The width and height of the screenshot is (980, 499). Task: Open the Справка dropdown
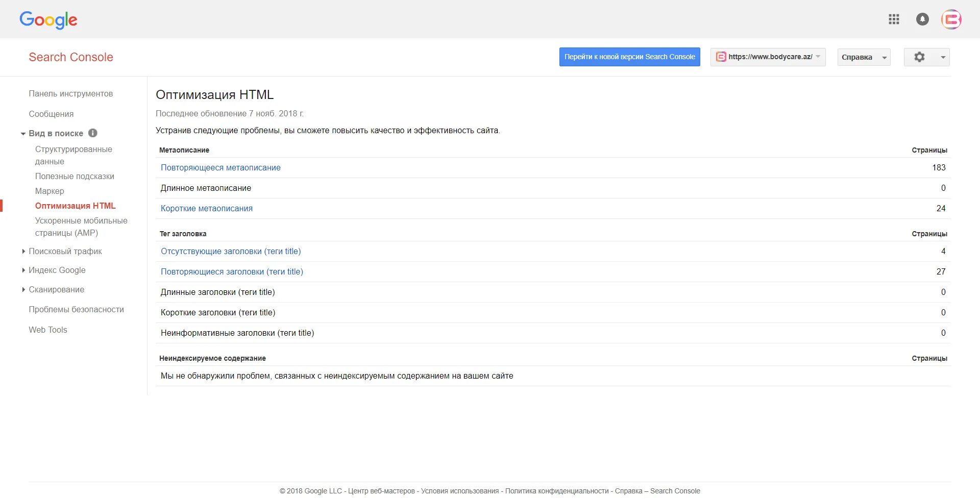click(864, 57)
